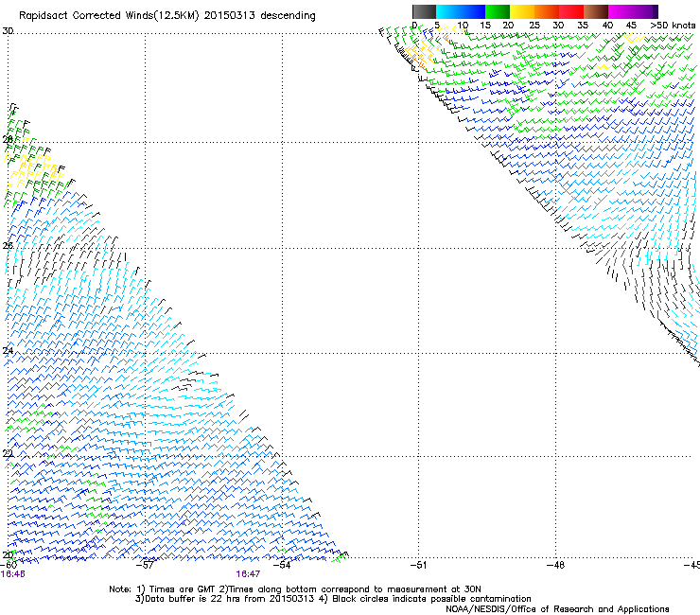This screenshot has height=615, width=700.
Task: Click the yellow 20-25 knots legend color
Action: coord(522,11)
